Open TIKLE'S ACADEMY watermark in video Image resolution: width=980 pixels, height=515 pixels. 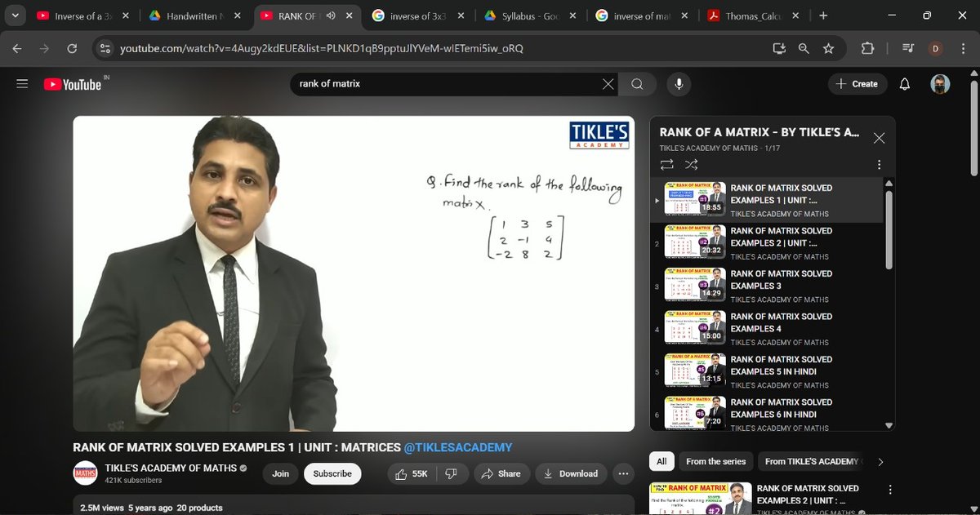599,135
